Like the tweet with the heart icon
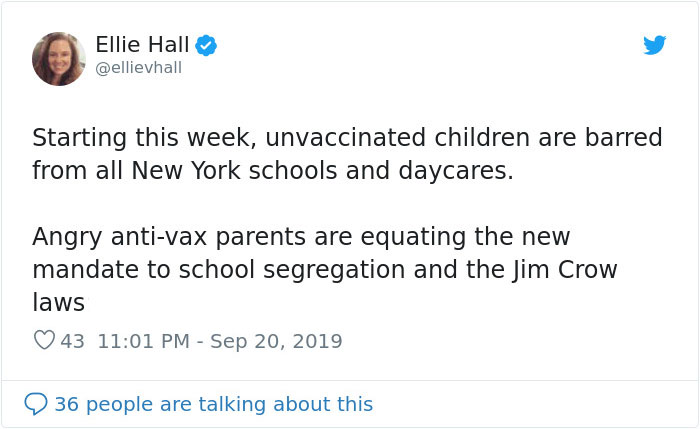This screenshot has height=429, width=700. point(44,341)
